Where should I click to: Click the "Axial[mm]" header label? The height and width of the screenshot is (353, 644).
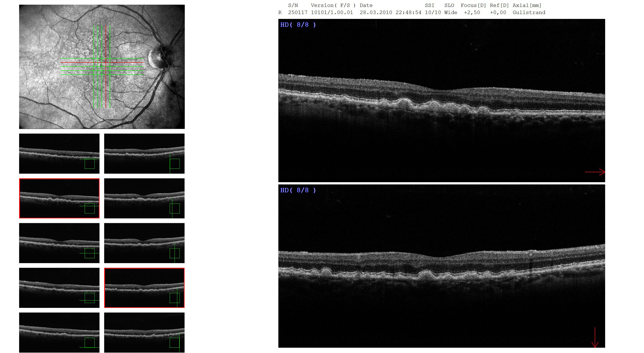pyautogui.click(x=527, y=5)
